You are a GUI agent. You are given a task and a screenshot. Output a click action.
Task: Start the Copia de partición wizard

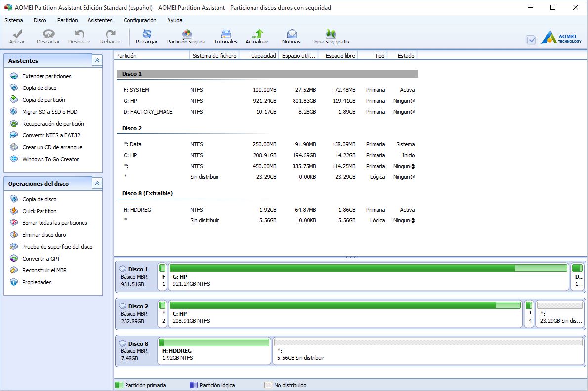pos(43,100)
